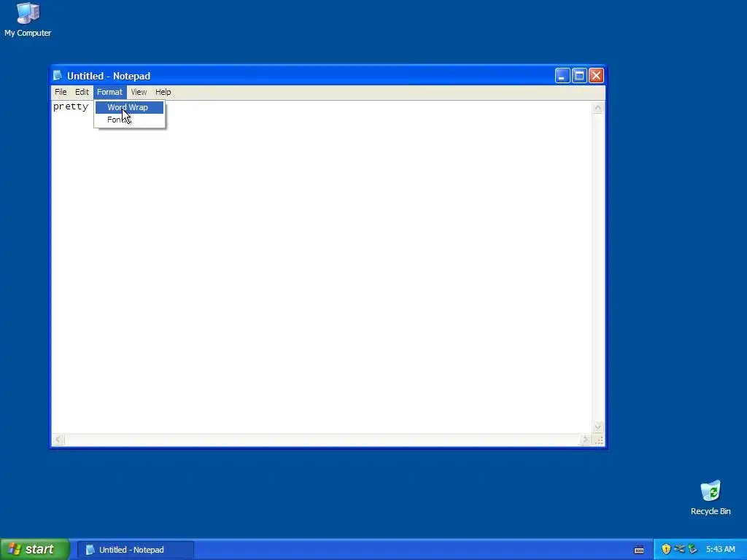Click the horizontal scrollbar left arrow
The height and width of the screenshot is (560, 747).
click(x=58, y=440)
